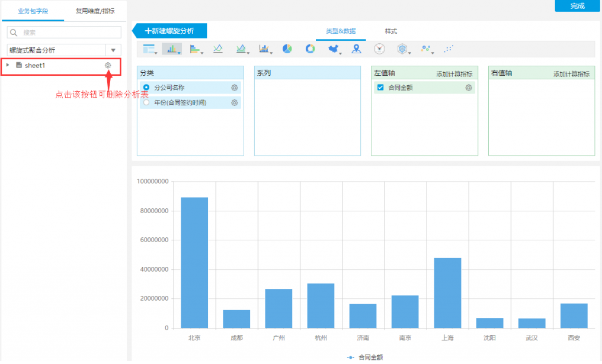Open gear settings for 合同金额 indicator
The width and height of the screenshot is (602, 364).
click(x=469, y=88)
